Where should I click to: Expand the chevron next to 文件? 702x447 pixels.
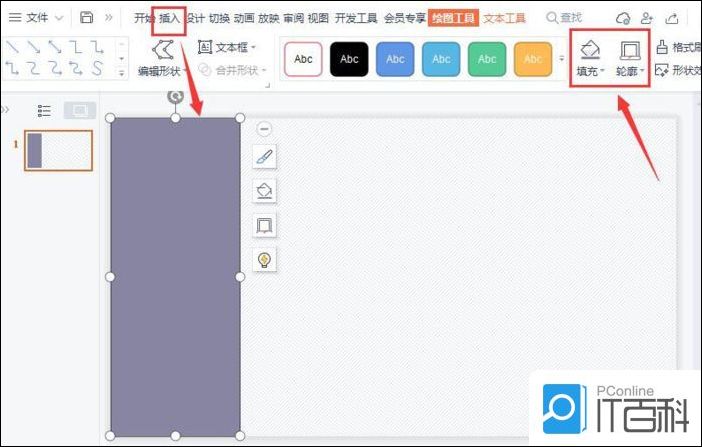click(59, 18)
